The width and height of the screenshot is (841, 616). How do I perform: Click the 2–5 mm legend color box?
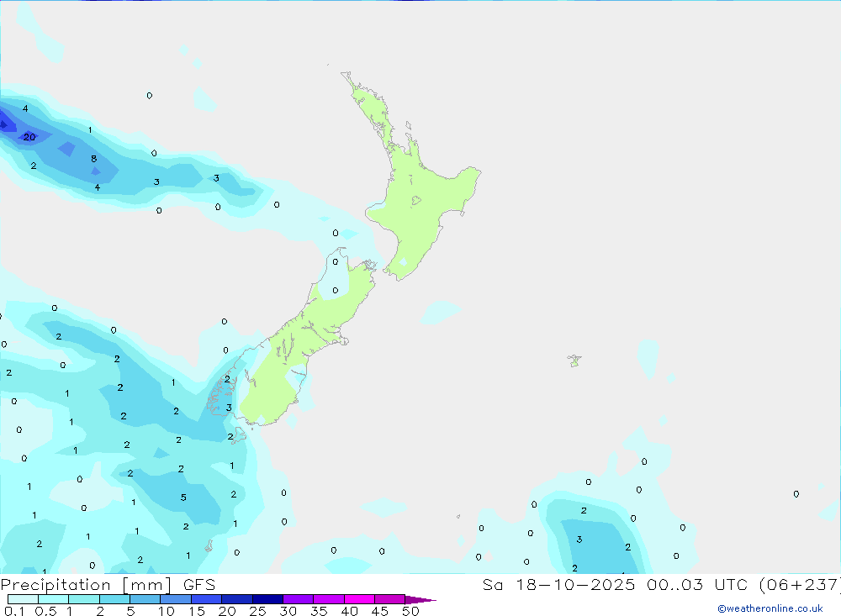(x=114, y=599)
